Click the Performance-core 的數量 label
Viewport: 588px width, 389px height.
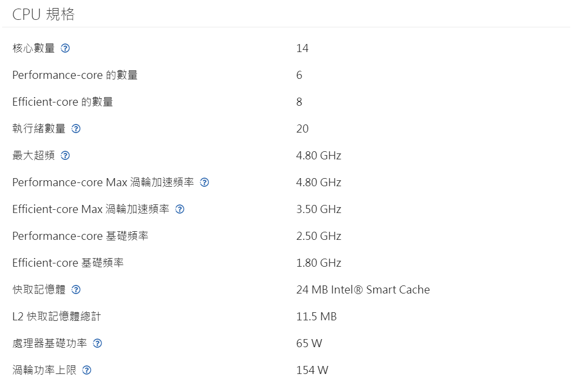coord(75,75)
